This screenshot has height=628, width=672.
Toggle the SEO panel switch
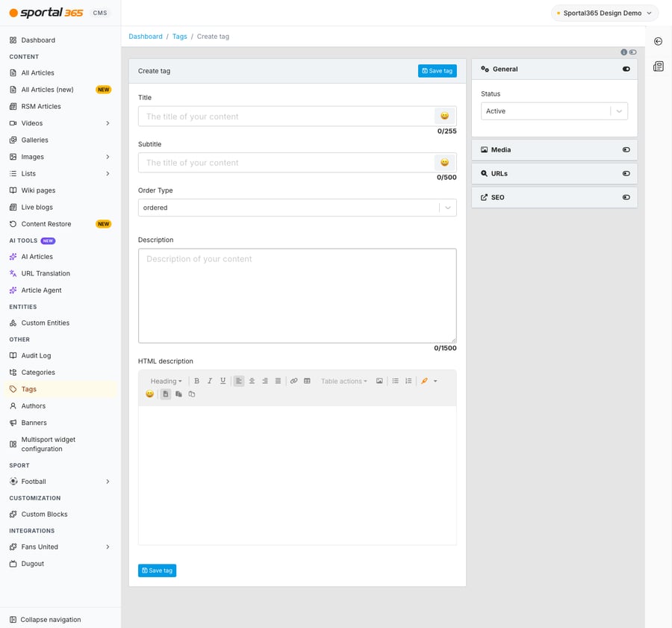point(626,197)
